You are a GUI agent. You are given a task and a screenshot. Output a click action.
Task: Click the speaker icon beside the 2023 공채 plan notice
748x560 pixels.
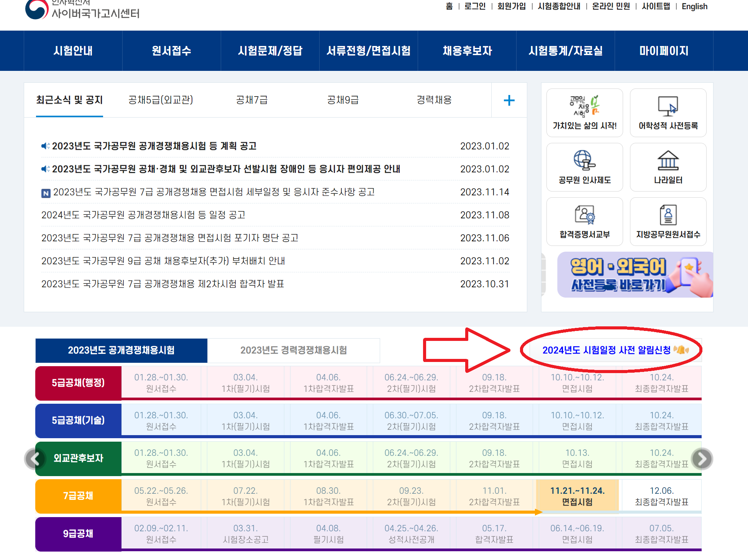[x=46, y=146]
